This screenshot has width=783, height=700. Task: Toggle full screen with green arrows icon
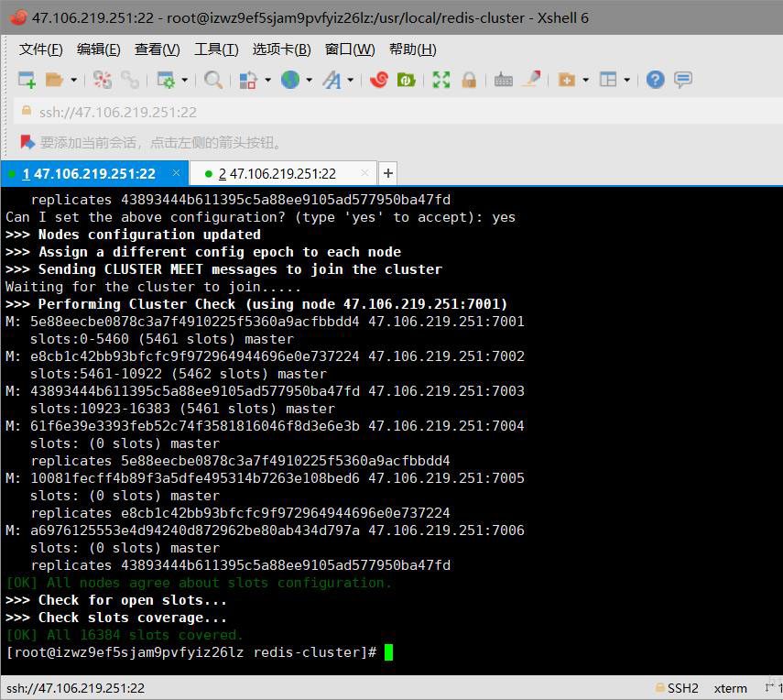[x=440, y=80]
